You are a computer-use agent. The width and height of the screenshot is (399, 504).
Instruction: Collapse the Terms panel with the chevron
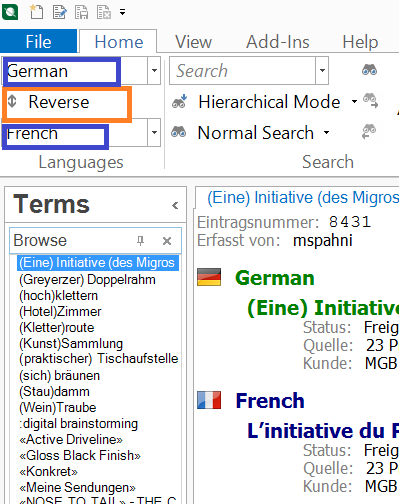point(175,205)
